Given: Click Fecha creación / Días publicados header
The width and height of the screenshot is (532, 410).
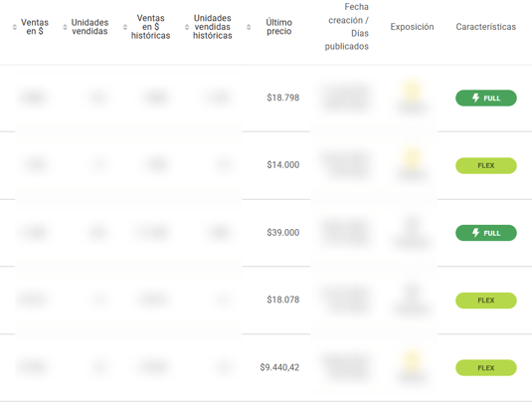Looking at the screenshot, I should tap(347, 27).
